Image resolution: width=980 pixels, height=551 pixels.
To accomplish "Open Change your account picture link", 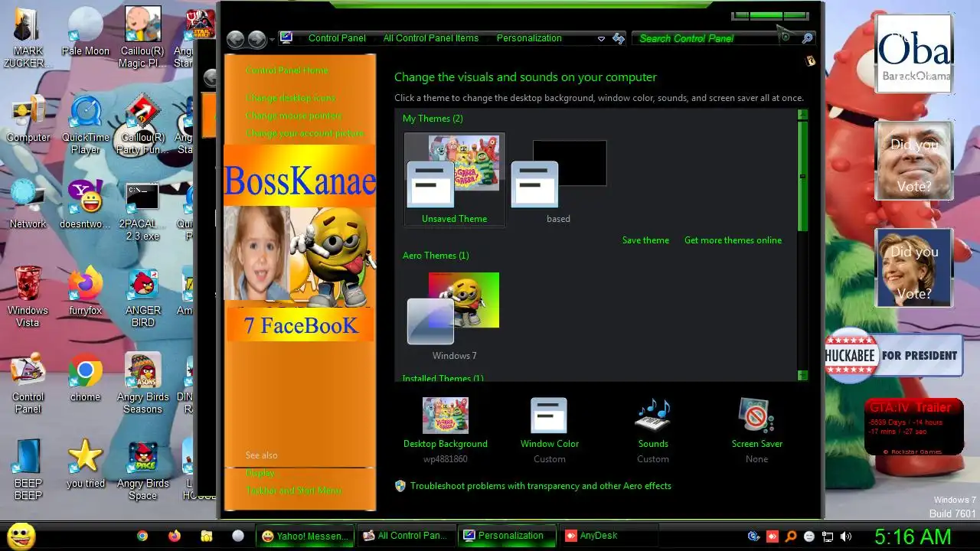I will coord(305,133).
